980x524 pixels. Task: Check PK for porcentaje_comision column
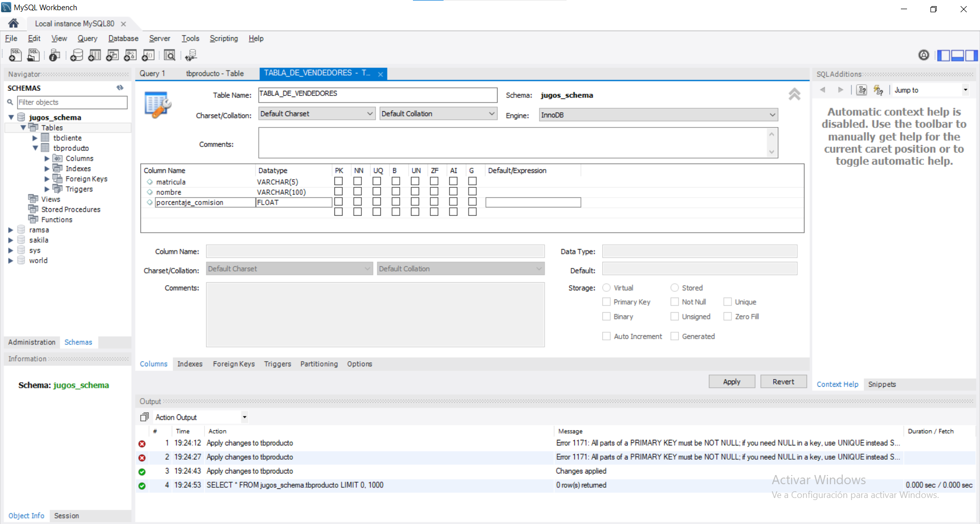[338, 202]
